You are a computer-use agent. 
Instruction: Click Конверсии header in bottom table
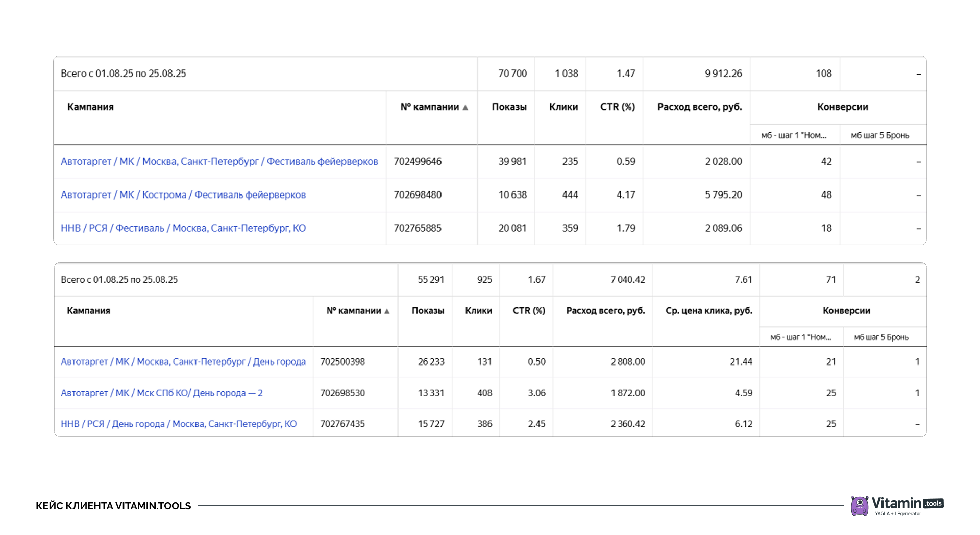pyautogui.click(x=846, y=311)
